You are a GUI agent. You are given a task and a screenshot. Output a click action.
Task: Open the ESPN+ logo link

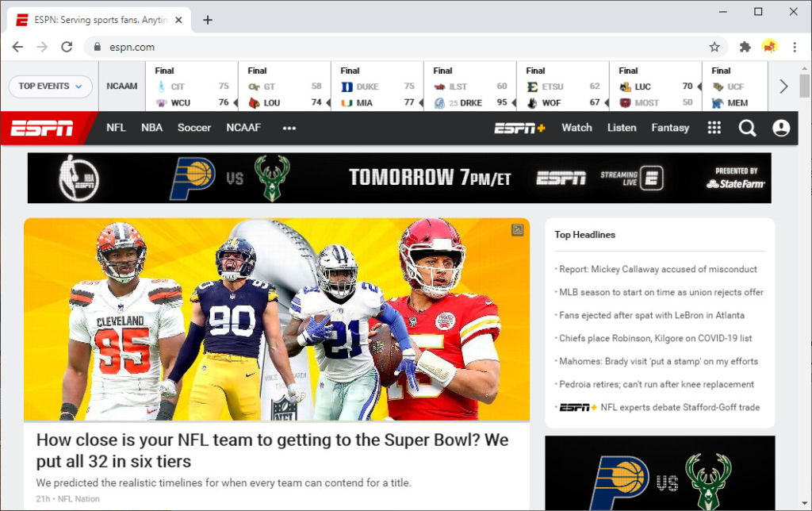pyautogui.click(x=520, y=128)
